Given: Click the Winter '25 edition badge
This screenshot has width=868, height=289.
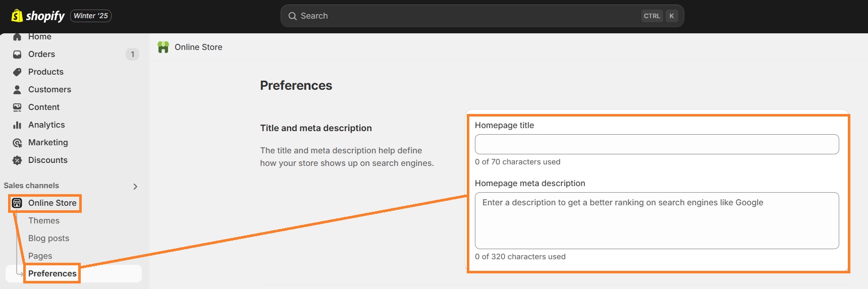Looking at the screenshot, I should coord(91,16).
